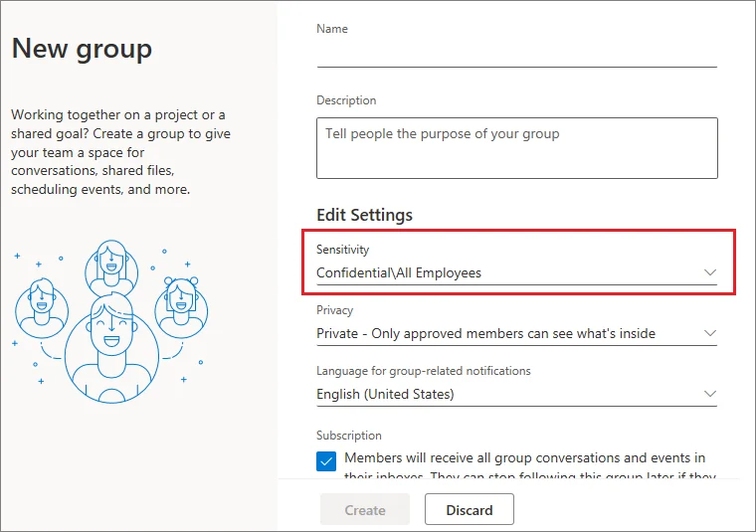Uncheck the Subscription members checkbox
756x532 pixels.
point(326,461)
